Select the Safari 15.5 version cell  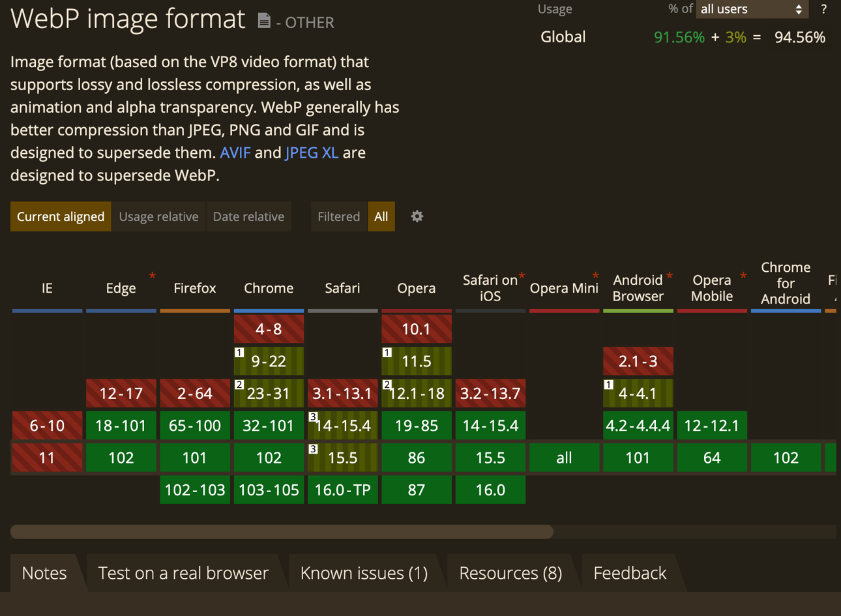point(342,458)
